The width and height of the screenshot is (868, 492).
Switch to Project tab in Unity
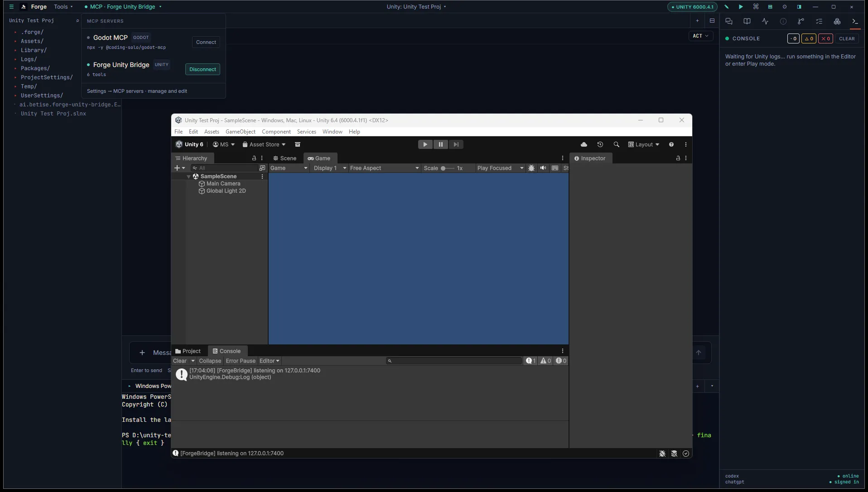pos(188,351)
